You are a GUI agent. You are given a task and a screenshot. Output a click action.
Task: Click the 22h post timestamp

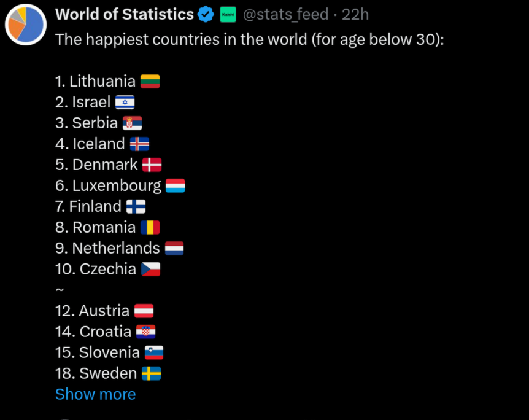[355, 15]
